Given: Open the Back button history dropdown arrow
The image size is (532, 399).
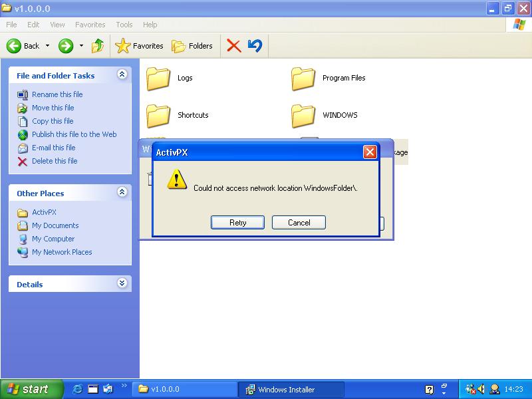Looking at the screenshot, I should pos(47,46).
